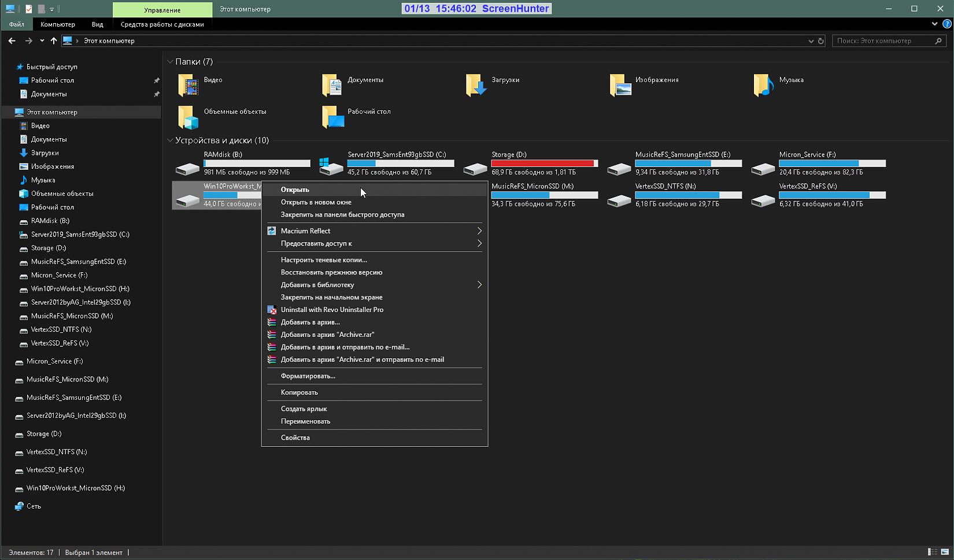Switch to details view in status bar
Image resolution: width=954 pixels, height=560 pixels.
click(932, 552)
